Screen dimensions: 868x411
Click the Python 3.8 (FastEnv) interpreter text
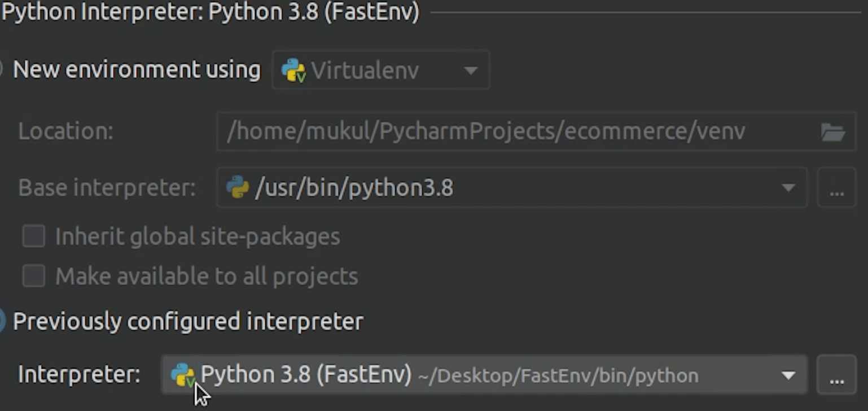pyautogui.click(x=306, y=374)
